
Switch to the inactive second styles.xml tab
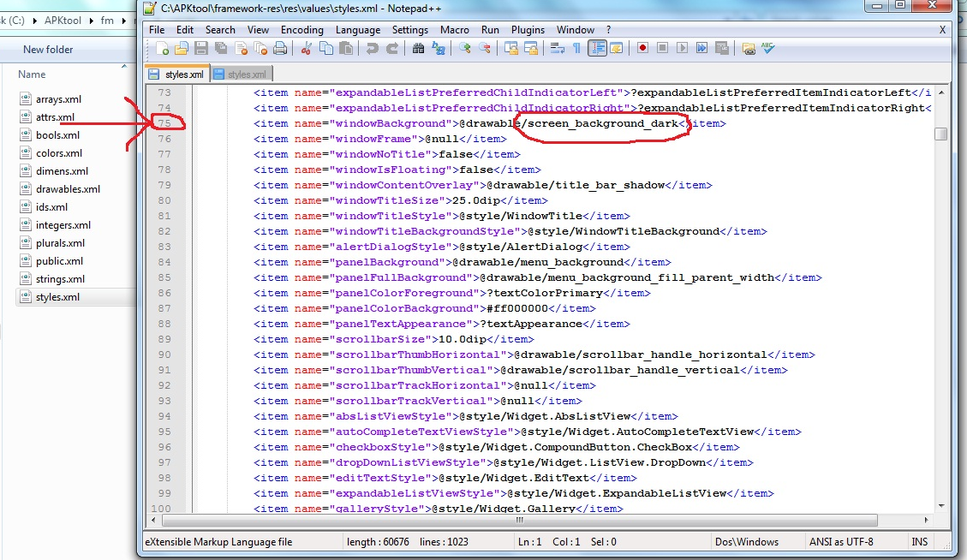tap(242, 74)
